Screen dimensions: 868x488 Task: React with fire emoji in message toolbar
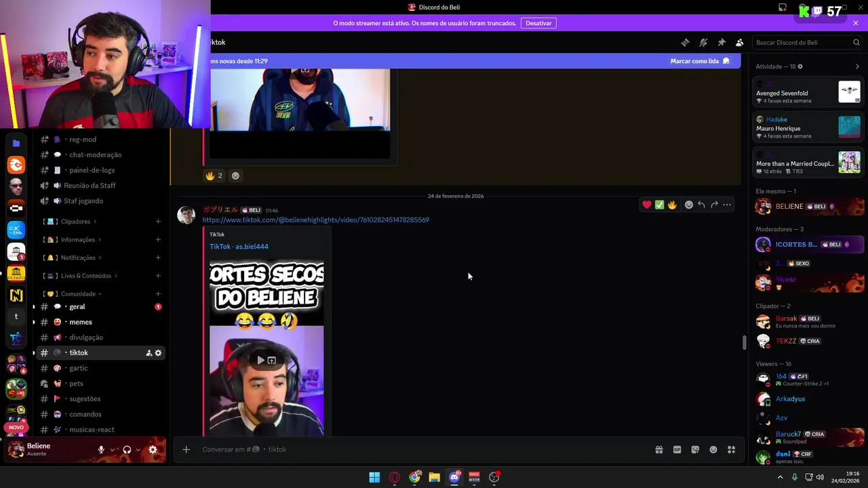click(x=672, y=205)
